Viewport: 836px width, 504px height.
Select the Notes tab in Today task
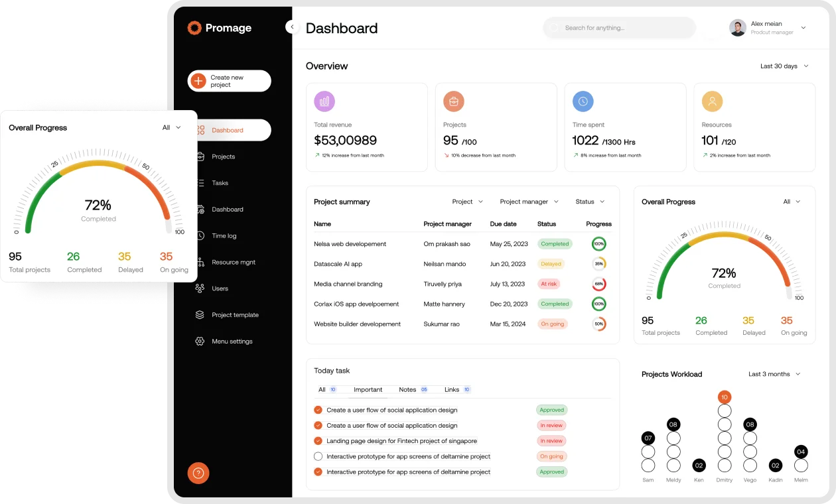coord(407,389)
